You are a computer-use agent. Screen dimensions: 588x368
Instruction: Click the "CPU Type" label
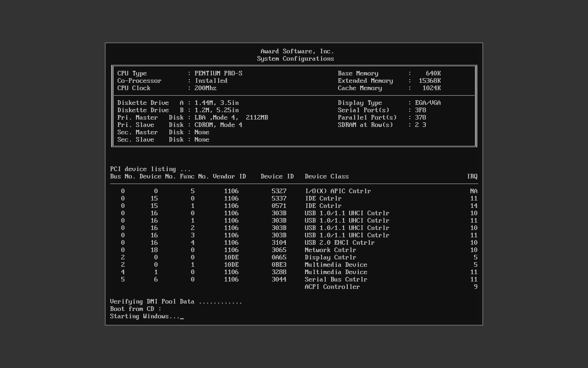click(x=132, y=74)
